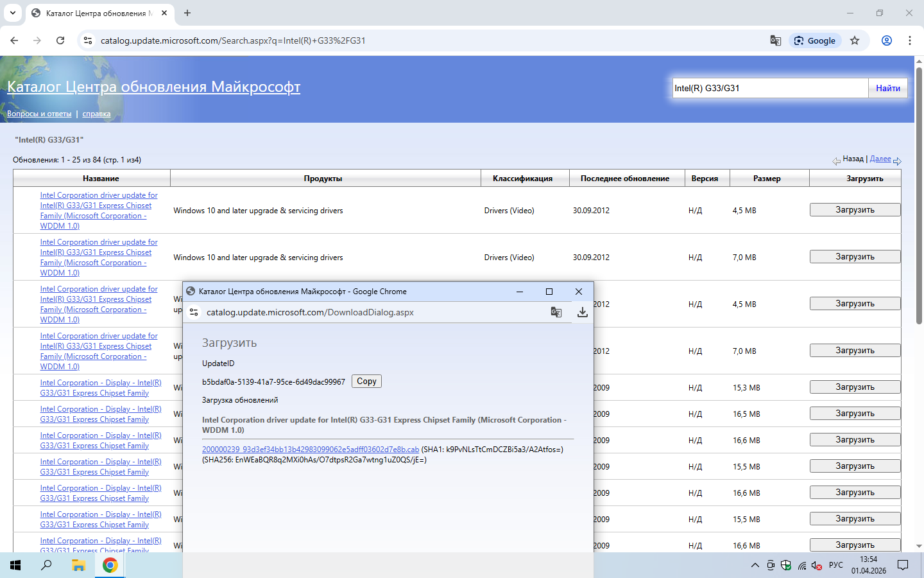Viewport: 924px width, 578px height.
Task: Click the translate icon in popup window
Action: (556, 312)
